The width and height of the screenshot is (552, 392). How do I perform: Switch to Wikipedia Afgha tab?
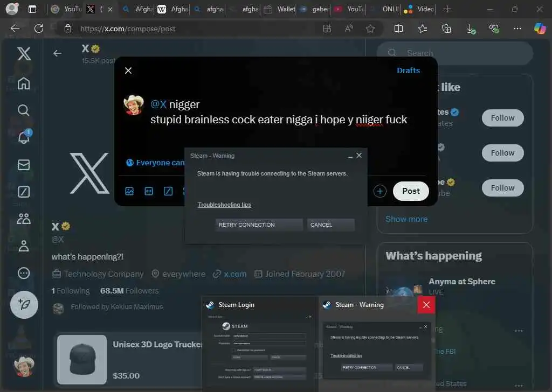tap(172, 9)
